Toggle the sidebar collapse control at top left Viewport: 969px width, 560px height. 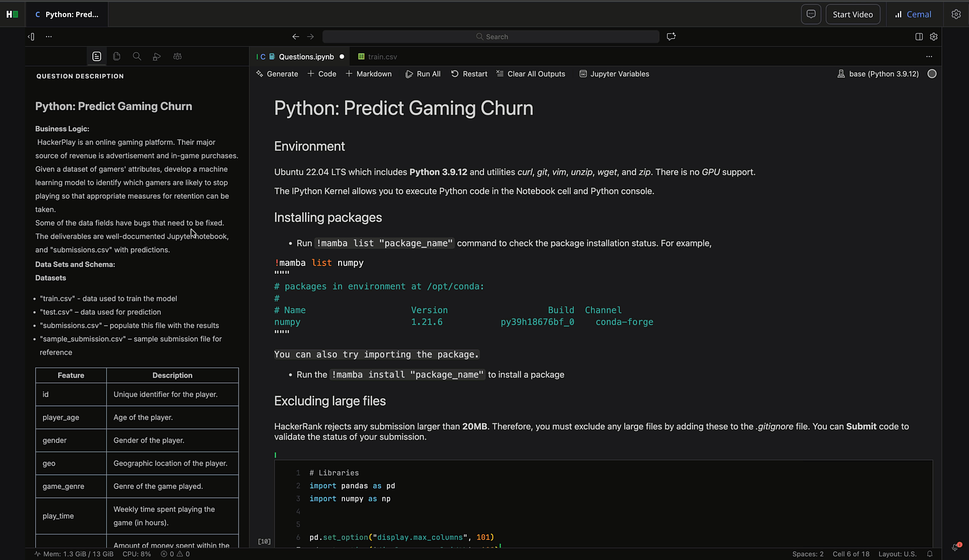(31, 36)
